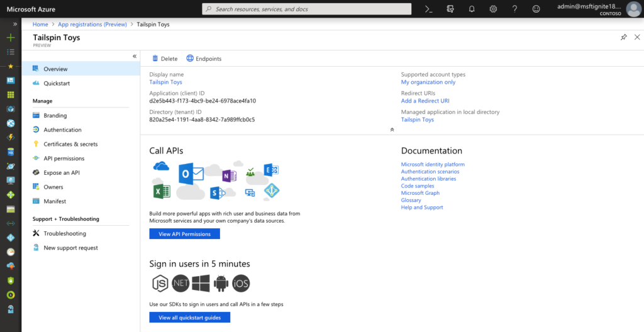This screenshot has height=332, width=644.
Task: Open Cloud Shell from top bar
Action: (x=428, y=9)
